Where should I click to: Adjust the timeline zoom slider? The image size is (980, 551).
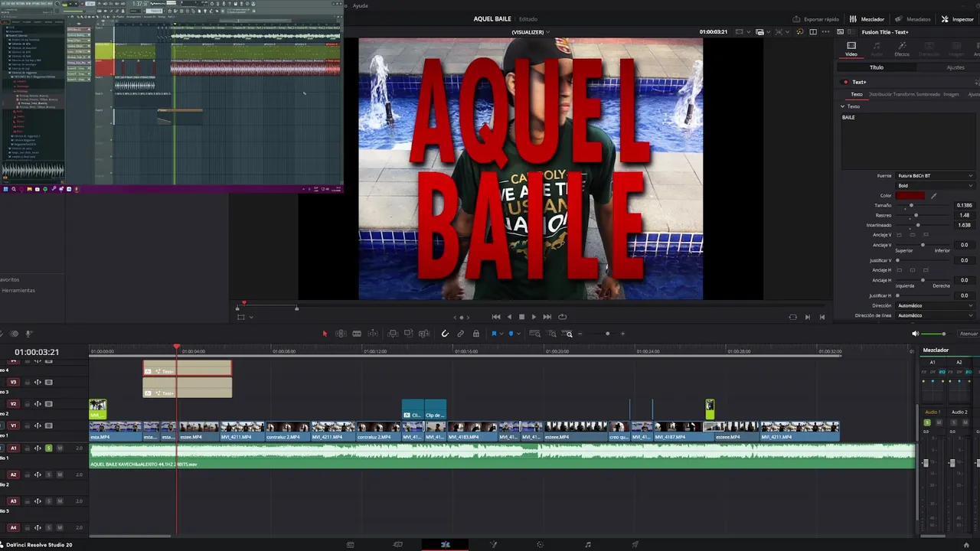click(x=607, y=334)
